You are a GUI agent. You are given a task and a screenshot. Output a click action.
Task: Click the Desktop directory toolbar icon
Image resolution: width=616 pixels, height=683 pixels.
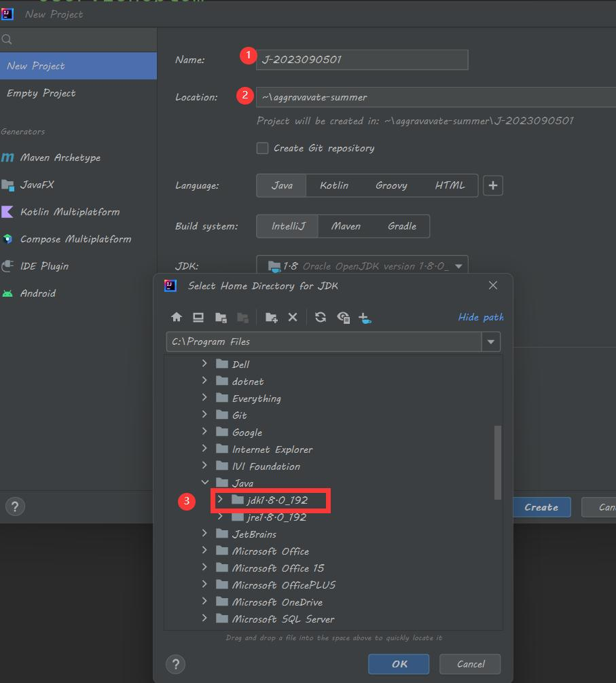[x=198, y=318]
